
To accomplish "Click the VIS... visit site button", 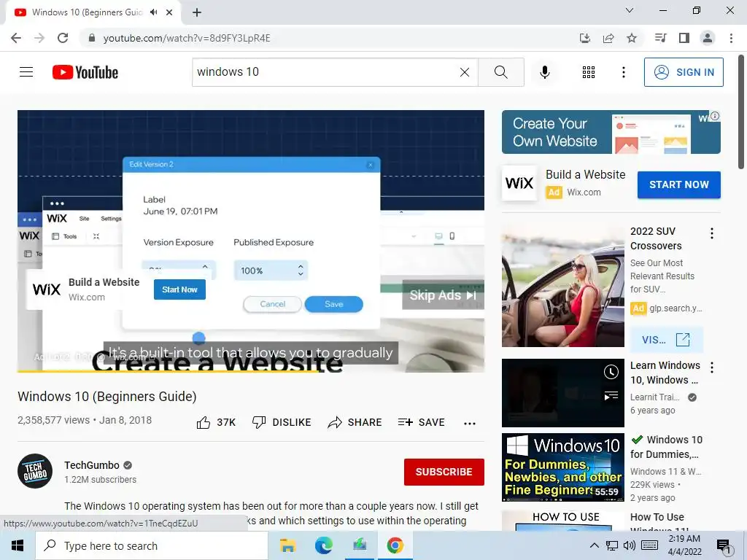I will [x=666, y=340].
